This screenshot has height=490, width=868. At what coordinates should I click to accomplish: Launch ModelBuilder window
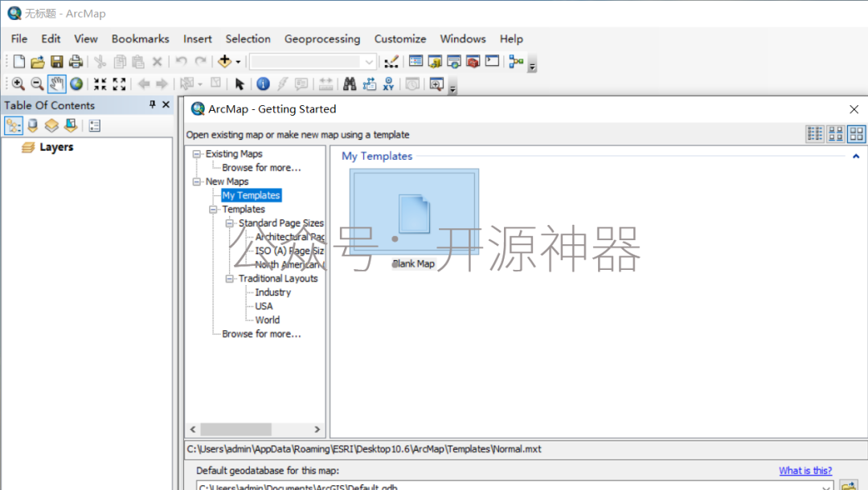[517, 61]
